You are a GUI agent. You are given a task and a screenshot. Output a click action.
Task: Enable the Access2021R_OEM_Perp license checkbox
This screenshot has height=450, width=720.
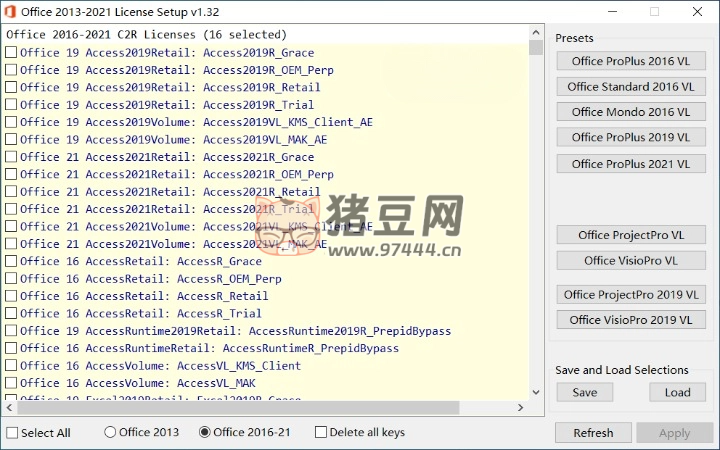(x=11, y=175)
